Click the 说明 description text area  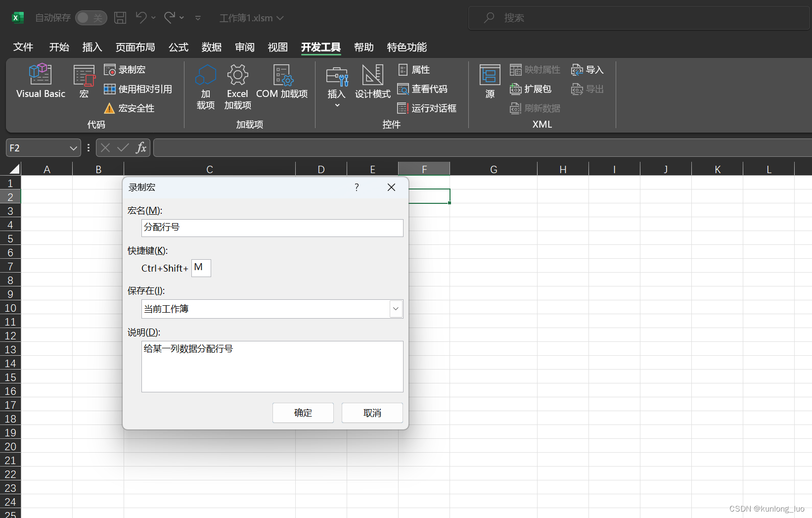pos(272,367)
